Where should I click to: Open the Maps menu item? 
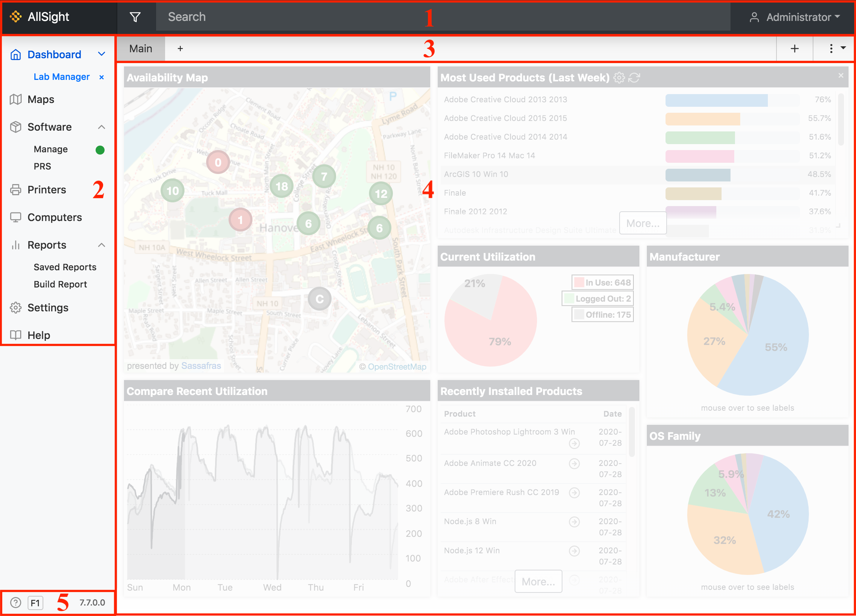(x=41, y=99)
